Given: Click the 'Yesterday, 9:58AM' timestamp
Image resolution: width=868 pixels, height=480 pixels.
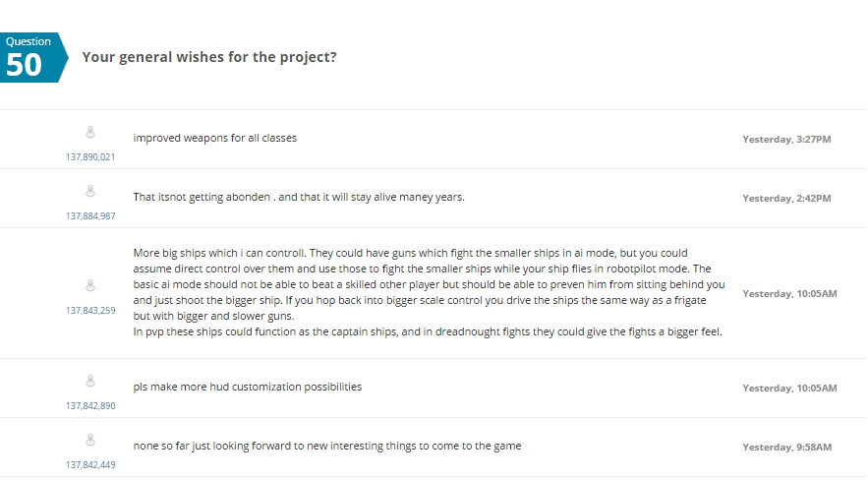Looking at the screenshot, I should tap(787, 448).
